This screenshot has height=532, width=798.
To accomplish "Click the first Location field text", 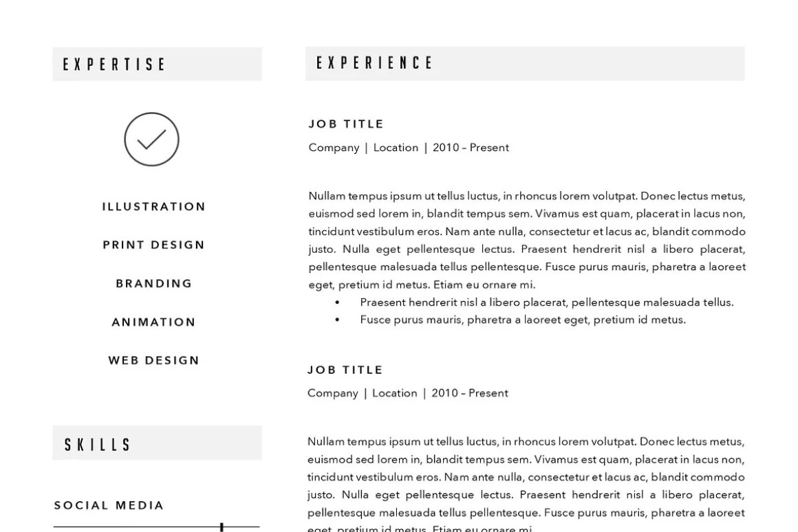I will click(x=396, y=148).
